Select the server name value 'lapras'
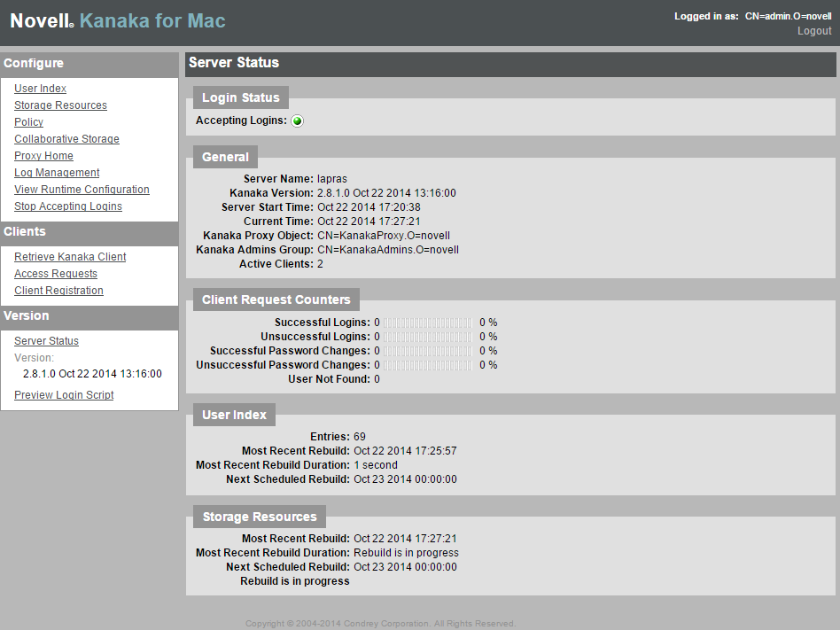Screen dimensions: 840x630 332,179
